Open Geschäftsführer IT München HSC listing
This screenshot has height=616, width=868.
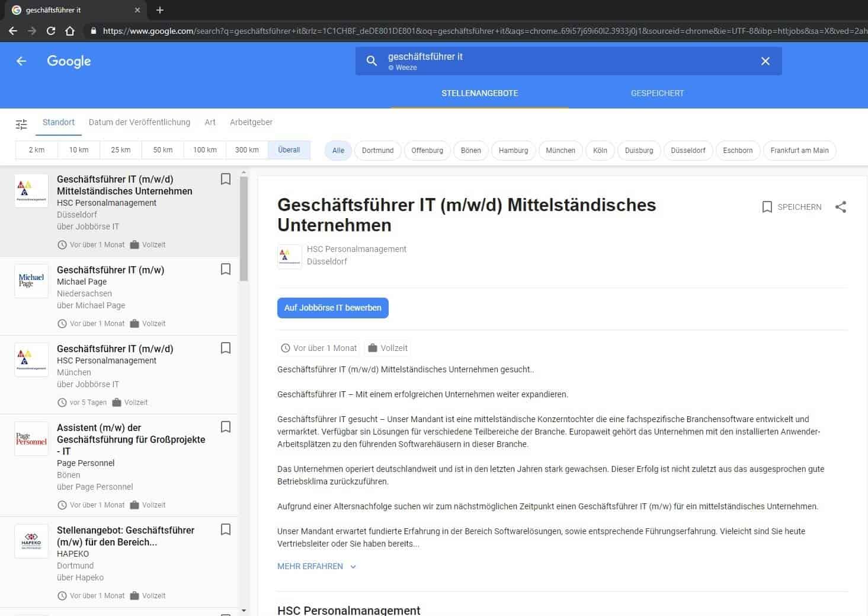click(118, 375)
